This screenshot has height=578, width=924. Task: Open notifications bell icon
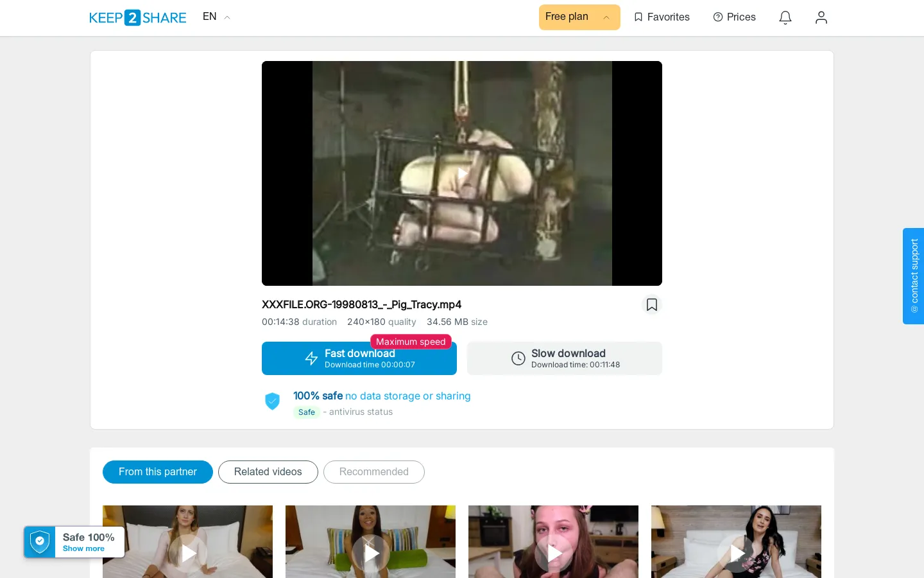(x=785, y=17)
